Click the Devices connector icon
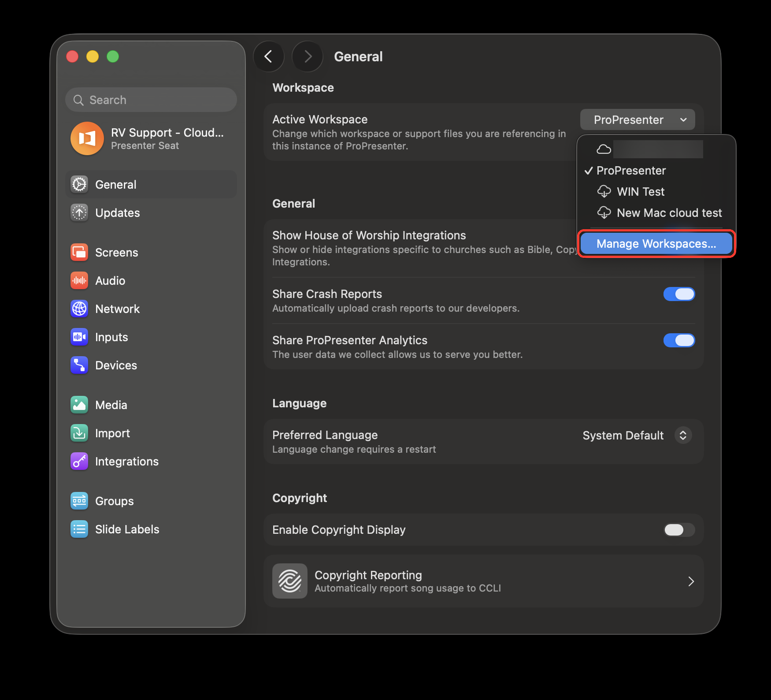Image resolution: width=771 pixels, height=700 pixels. point(79,365)
